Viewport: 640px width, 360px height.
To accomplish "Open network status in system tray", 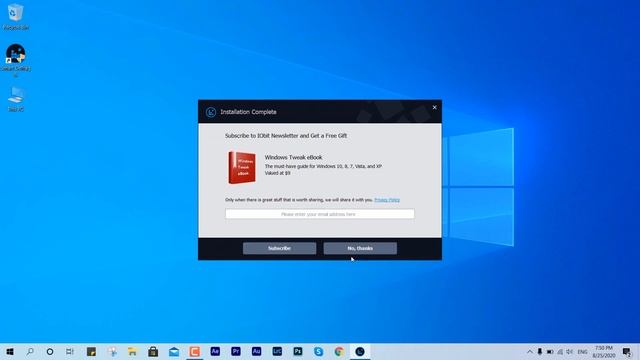I will [560, 351].
